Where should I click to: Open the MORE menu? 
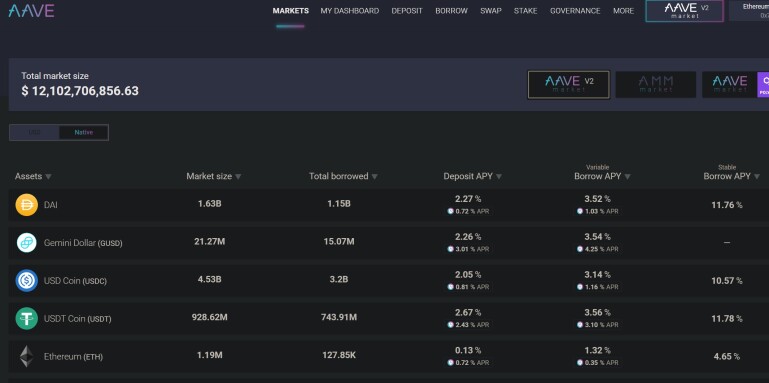(623, 11)
